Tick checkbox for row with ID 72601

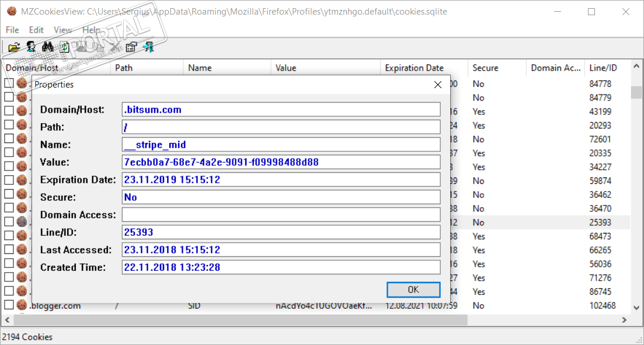(9, 138)
